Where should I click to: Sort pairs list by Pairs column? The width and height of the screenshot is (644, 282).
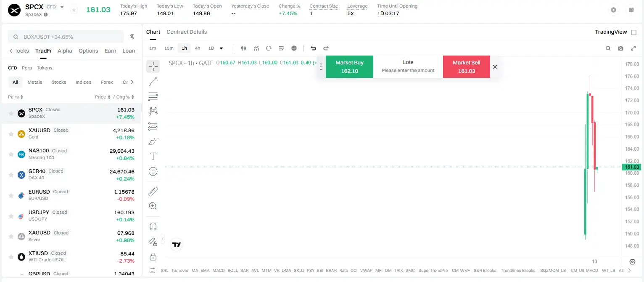(16, 97)
